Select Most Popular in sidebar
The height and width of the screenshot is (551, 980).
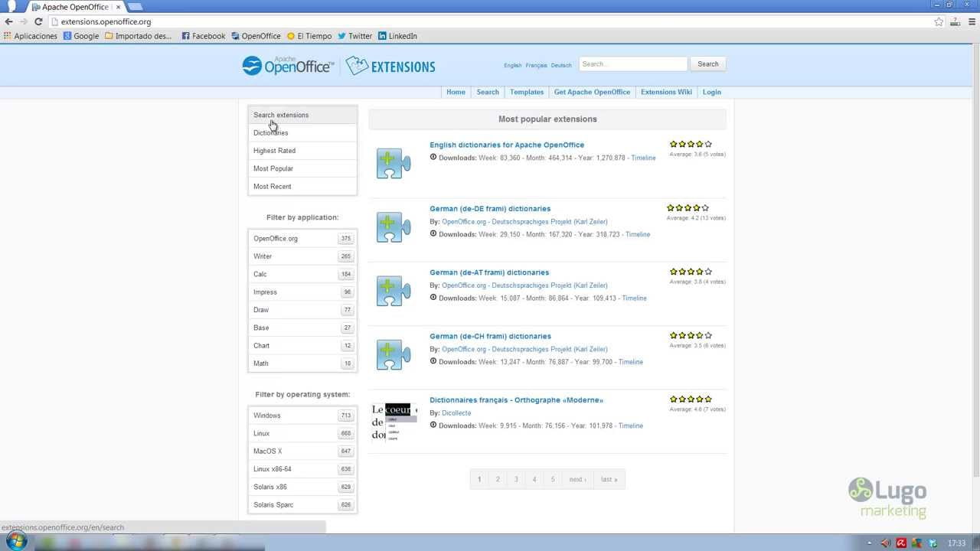pos(302,168)
